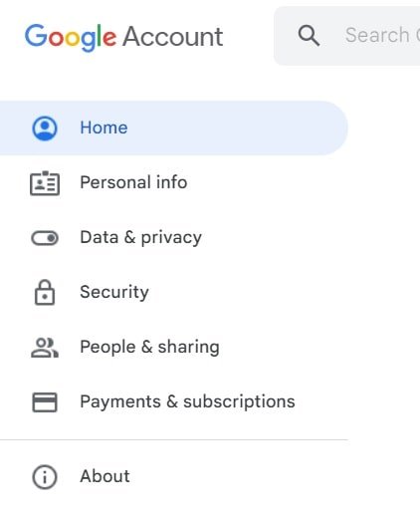Click the Payments credit card icon

pyautogui.click(x=45, y=402)
